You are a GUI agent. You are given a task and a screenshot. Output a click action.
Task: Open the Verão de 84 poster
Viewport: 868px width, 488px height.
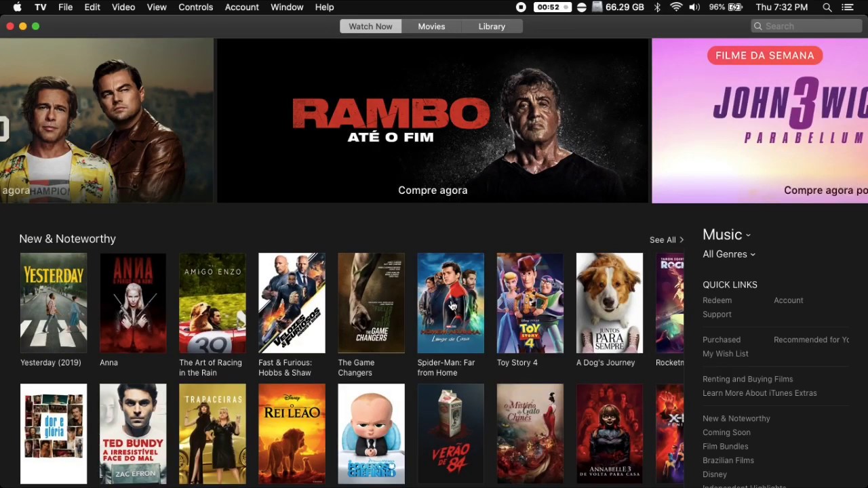click(x=451, y=434)
